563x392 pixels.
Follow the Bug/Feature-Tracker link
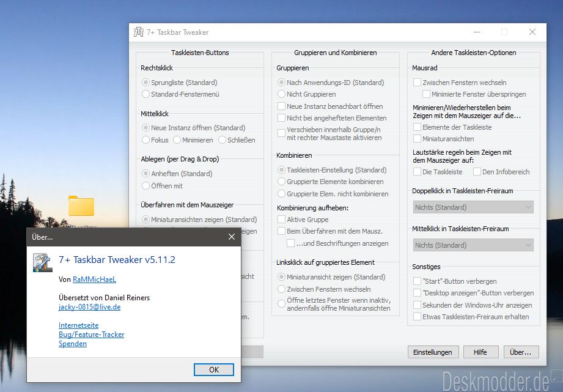(92, 335)
